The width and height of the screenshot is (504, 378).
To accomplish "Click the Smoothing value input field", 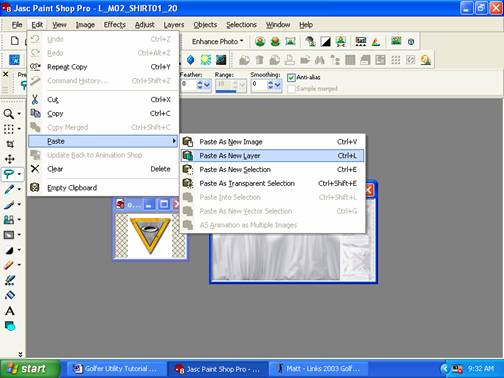I will tap(259, 85).
